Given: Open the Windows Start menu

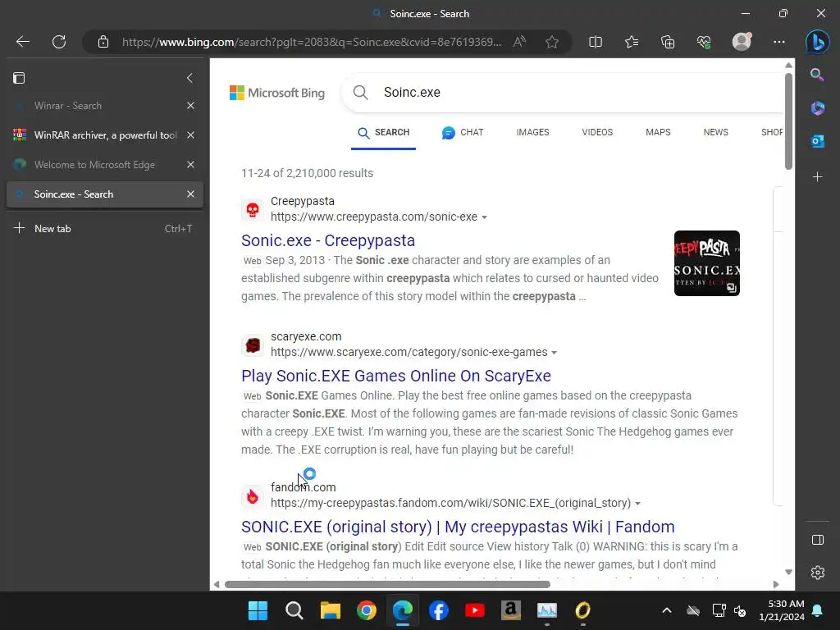Looking at the screenshot, I should [x=258, y=610].
